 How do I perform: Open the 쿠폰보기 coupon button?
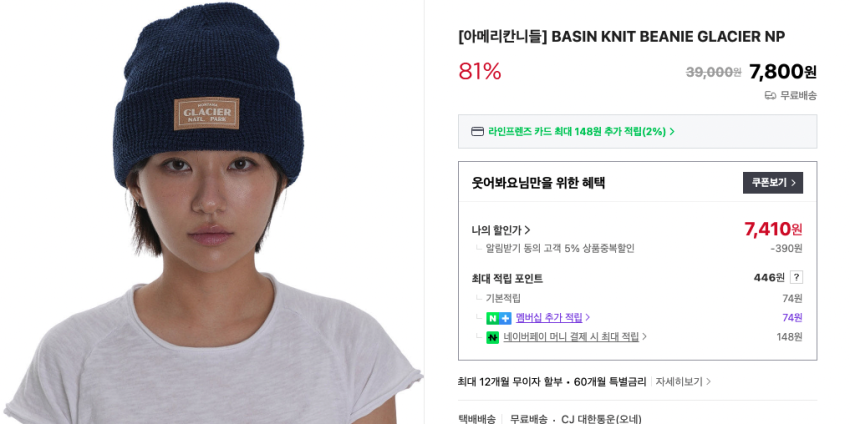click(x=772, y=183)
